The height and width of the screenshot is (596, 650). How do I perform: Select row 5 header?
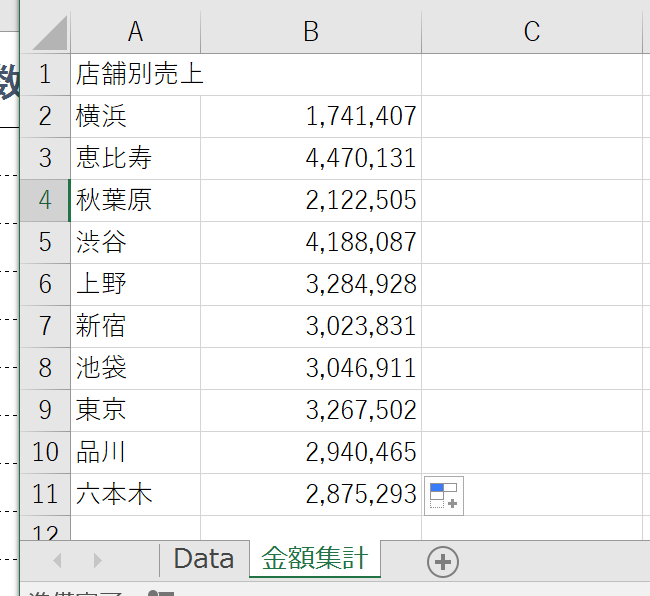pyautogui.click(x=45, y=242)
